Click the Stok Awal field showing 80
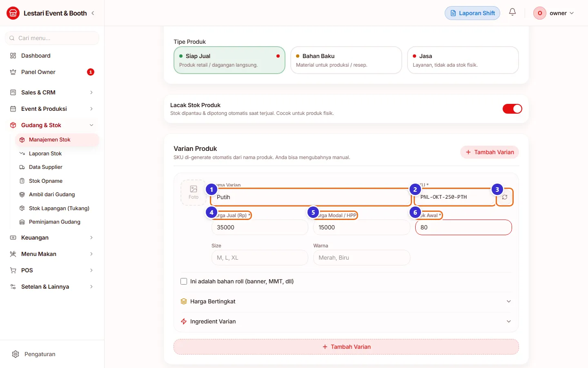The image size is (588, 368). 463,227
